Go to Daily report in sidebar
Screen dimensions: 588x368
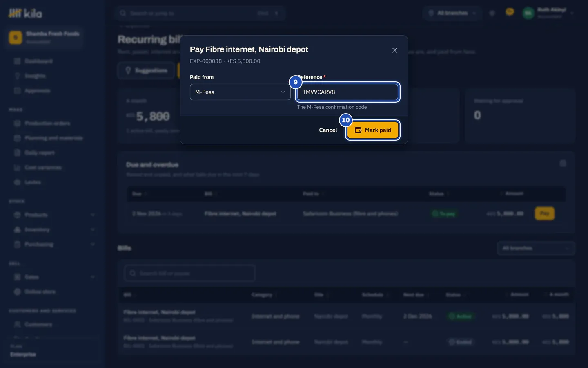[39, 153]
